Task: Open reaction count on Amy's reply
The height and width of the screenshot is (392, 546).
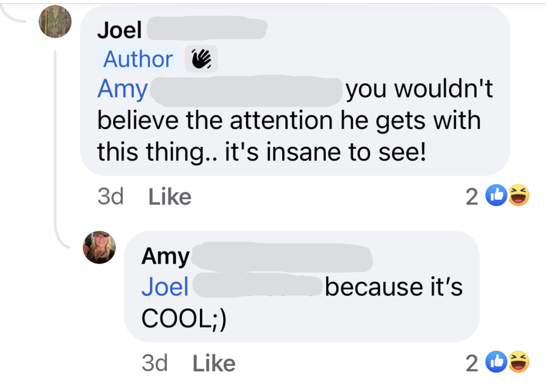Action: [x=471, y=364]
